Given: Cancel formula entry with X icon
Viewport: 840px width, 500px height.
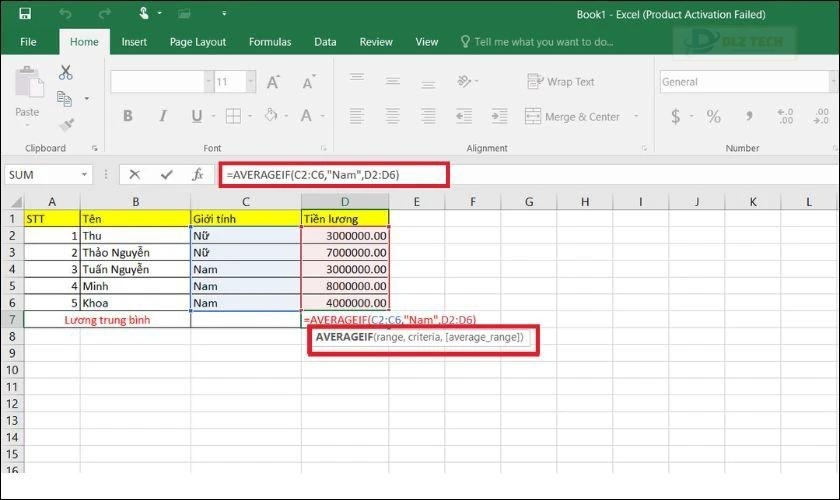Looking at the screenshot, I should pos(135,174).
